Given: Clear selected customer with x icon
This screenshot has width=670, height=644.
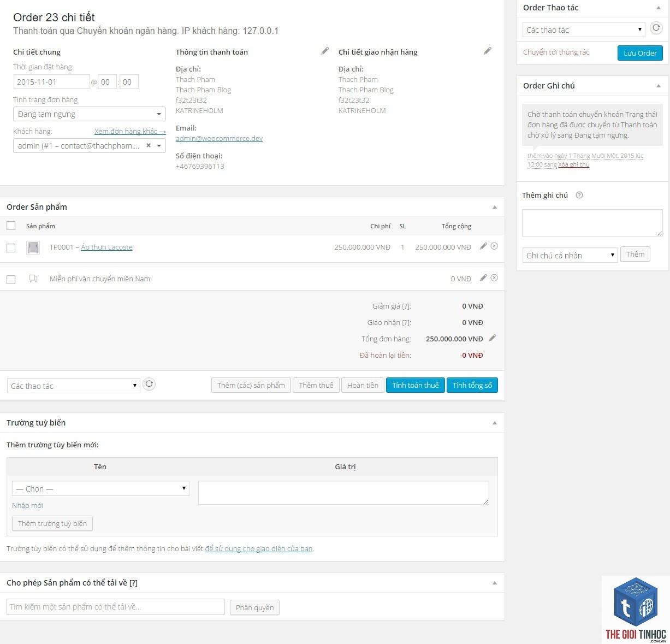Looking at the screenshot, I should click(149, 145).
